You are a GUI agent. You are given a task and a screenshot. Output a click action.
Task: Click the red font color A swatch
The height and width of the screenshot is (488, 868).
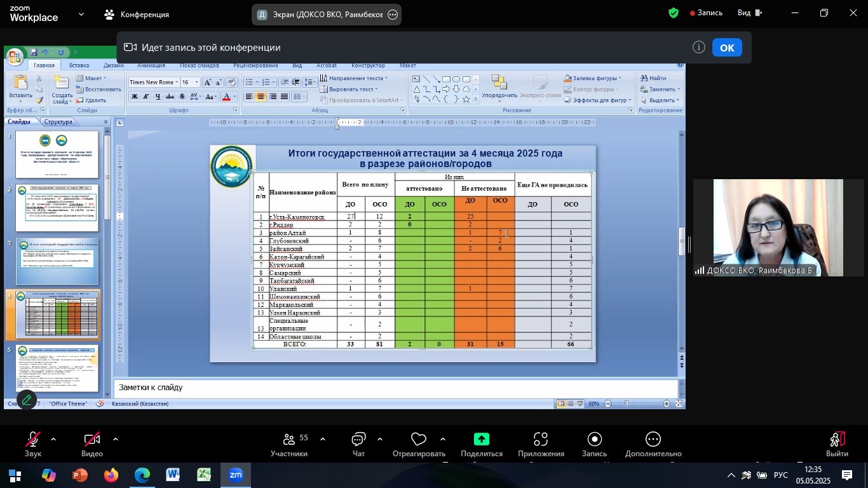(226, 97)
